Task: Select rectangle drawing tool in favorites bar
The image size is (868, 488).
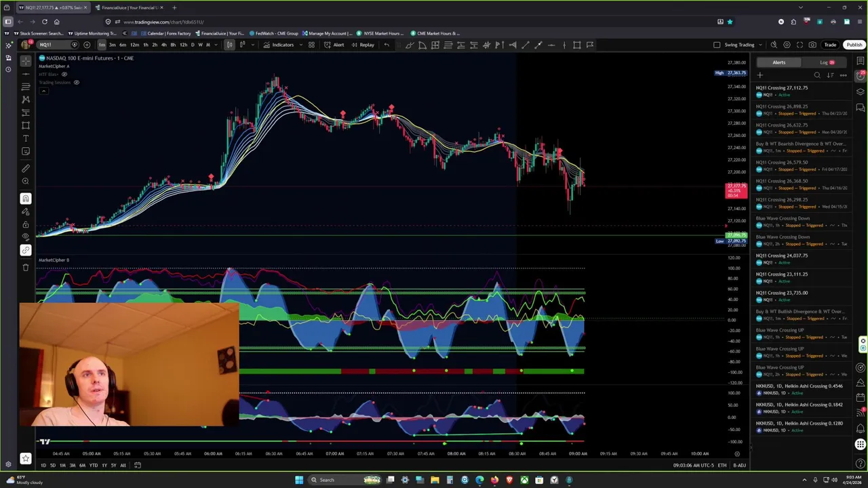Action: click(577, 45)
